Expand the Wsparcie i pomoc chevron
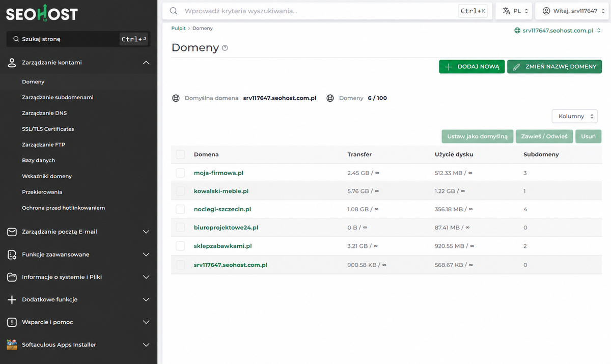The image size is (611, 364). tap(146, 322)
